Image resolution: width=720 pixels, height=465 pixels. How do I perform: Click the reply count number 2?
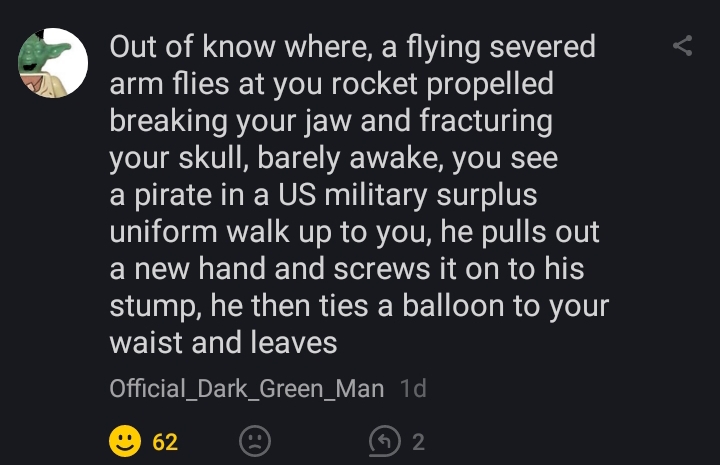[x=418, y=441]
